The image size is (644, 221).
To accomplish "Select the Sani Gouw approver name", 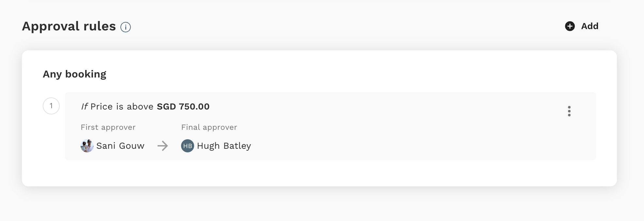I will [120, 146].
